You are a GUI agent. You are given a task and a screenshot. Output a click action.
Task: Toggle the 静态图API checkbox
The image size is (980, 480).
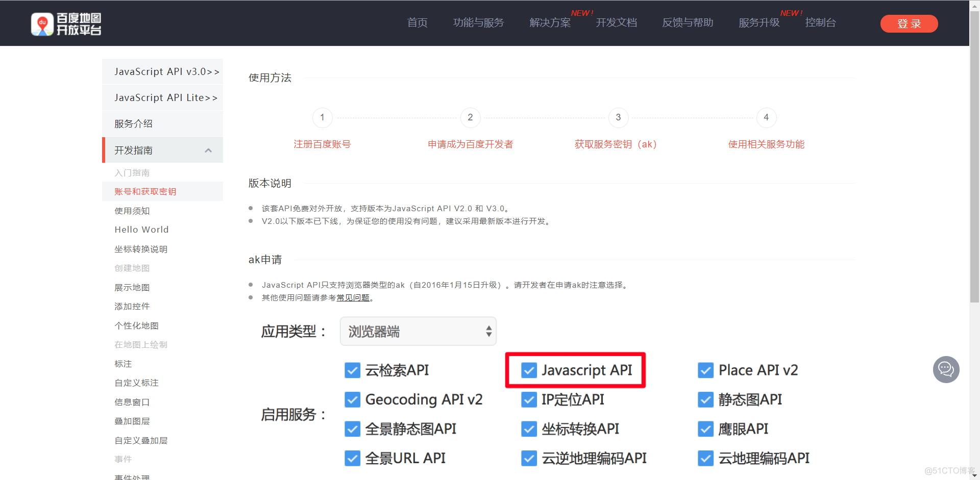click(705, 399)
